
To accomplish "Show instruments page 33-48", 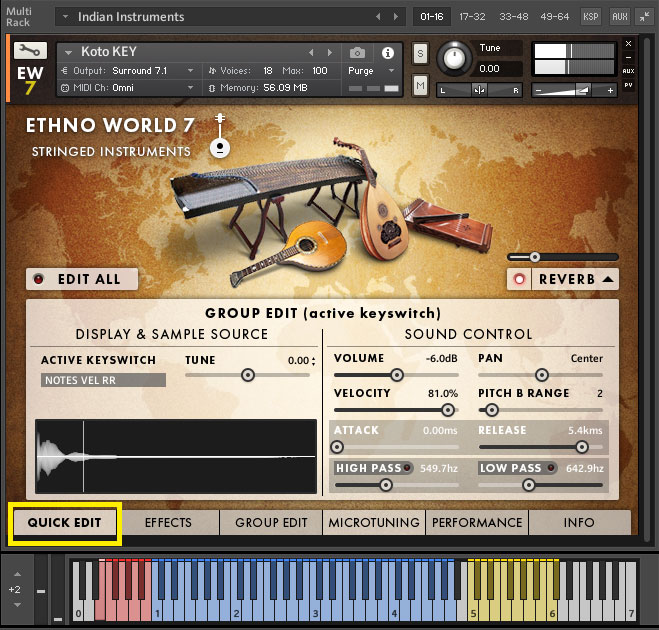I will click(513, 17).
